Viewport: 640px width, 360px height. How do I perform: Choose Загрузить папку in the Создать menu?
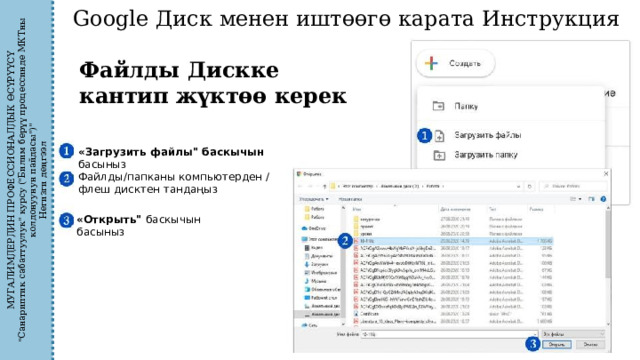(486, 155)
